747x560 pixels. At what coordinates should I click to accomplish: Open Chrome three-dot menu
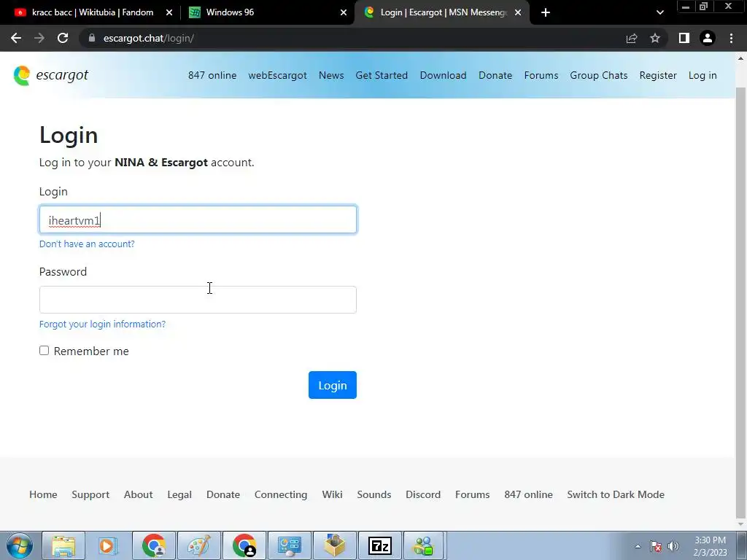point(731,38)
